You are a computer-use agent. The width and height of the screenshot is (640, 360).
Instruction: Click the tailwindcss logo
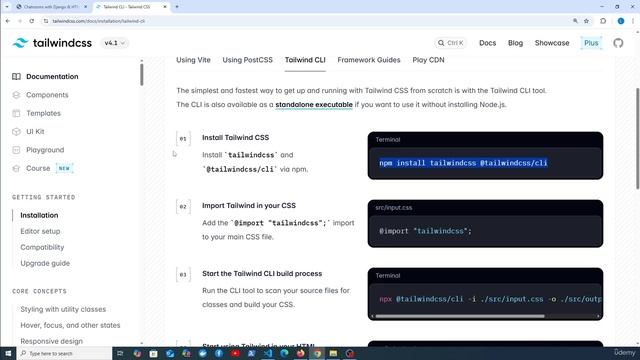pyautogui.click(x=52, y=43)
